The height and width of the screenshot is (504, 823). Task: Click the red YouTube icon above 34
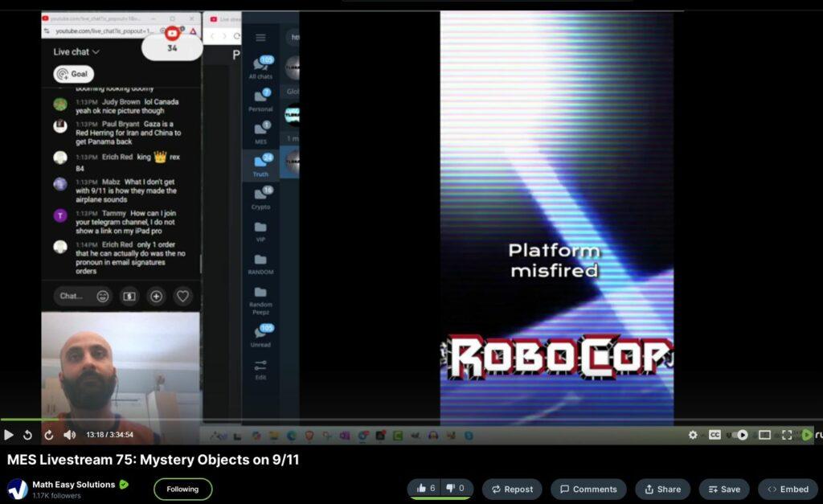[172, 34]
